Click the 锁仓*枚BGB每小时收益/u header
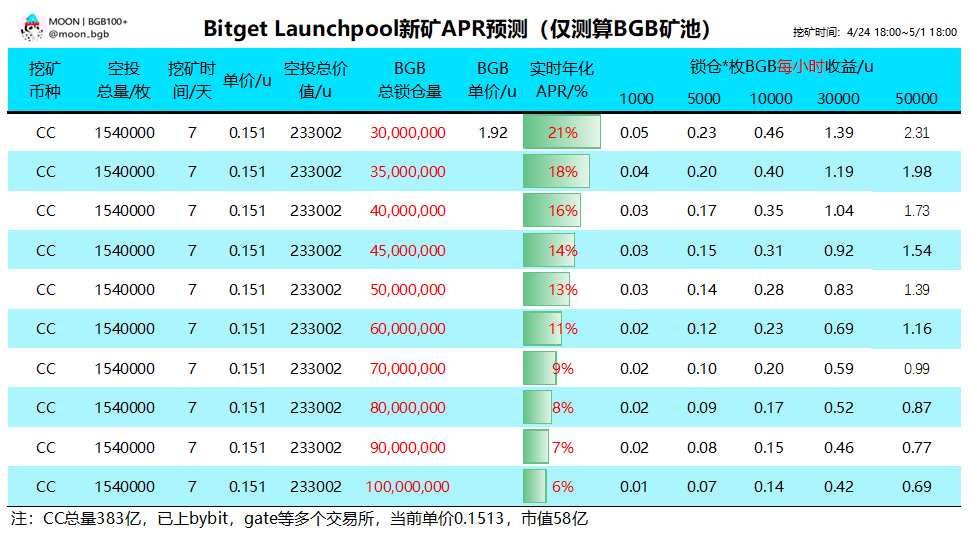 coord(781,67)
